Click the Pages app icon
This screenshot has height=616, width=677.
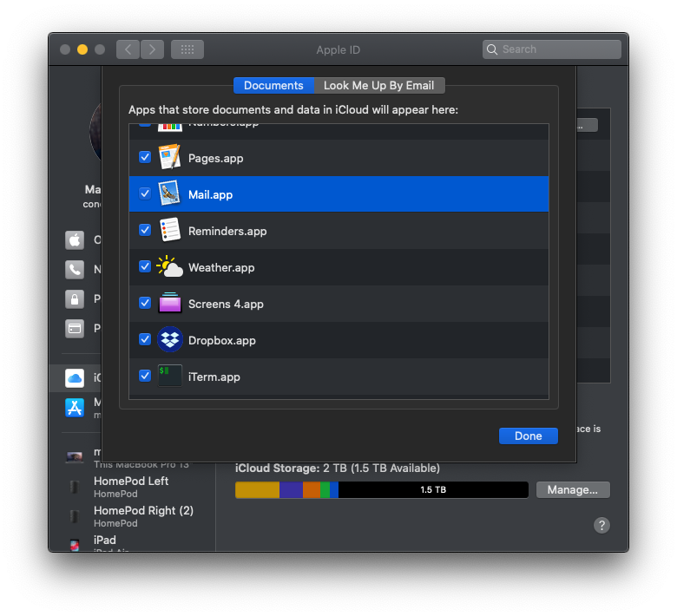pyautogui.click(x=169, y=158)
